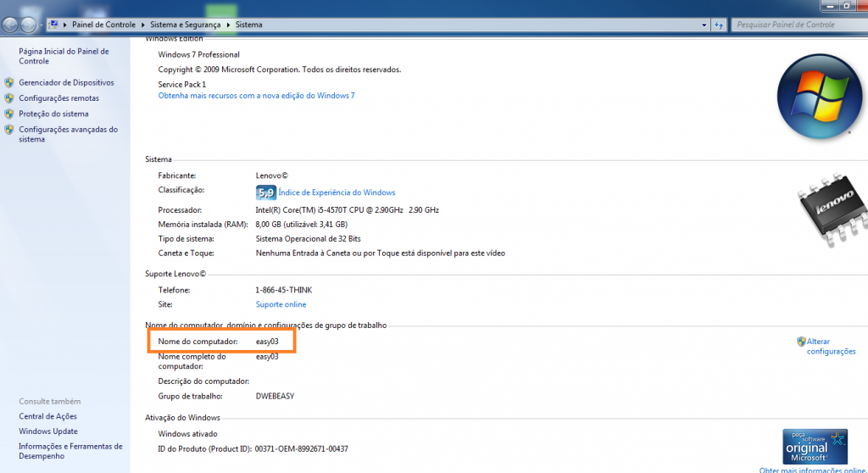Click the link about new Windows 7 edition

256,96
